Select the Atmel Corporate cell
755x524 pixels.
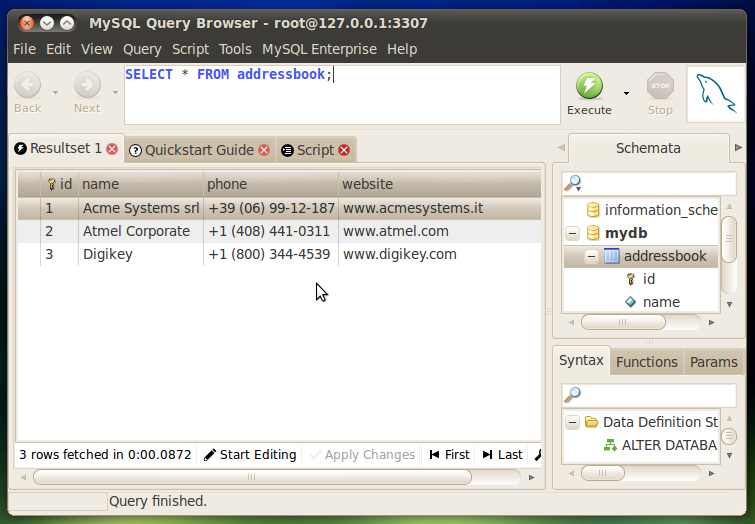(141, 231)
